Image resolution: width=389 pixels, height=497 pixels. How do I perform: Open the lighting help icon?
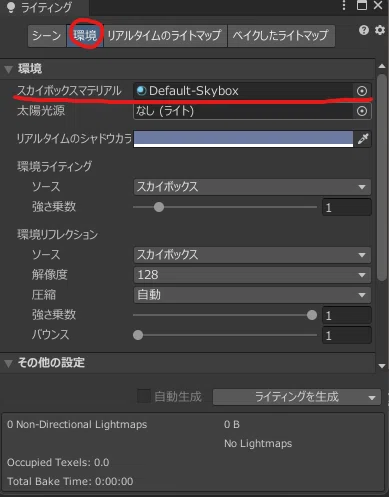364,30
